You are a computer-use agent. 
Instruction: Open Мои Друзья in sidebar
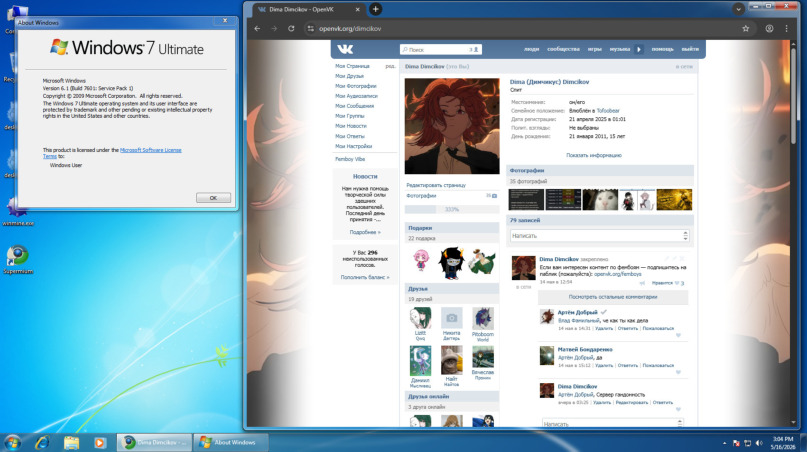click(x=349, y=76)
